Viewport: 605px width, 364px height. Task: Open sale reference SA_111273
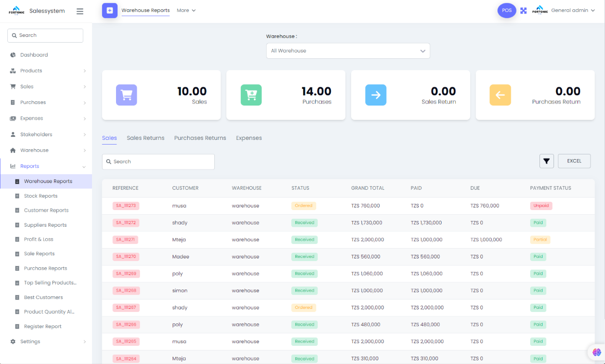coord(125,206)
